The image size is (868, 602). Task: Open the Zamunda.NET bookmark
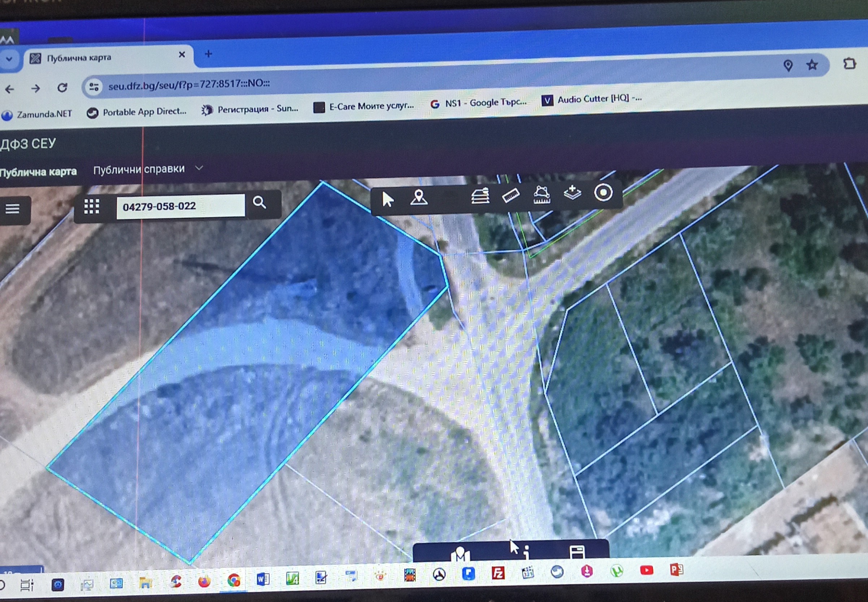36,114
